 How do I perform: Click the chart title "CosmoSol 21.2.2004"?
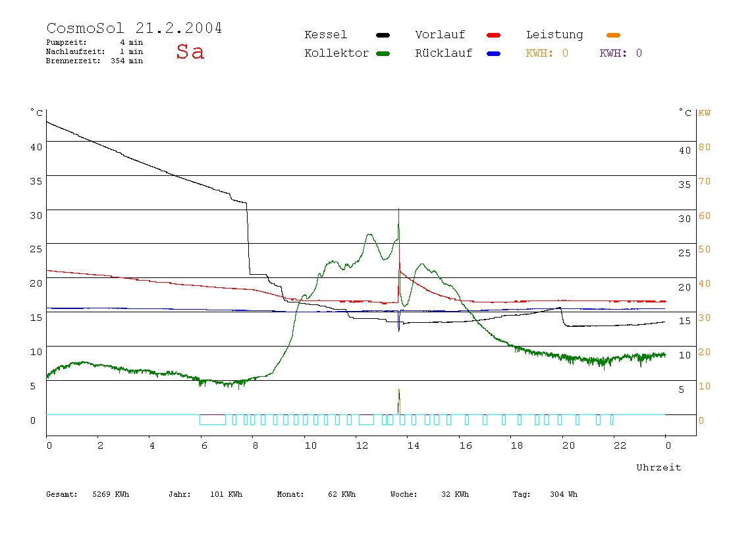pos(134,28)
